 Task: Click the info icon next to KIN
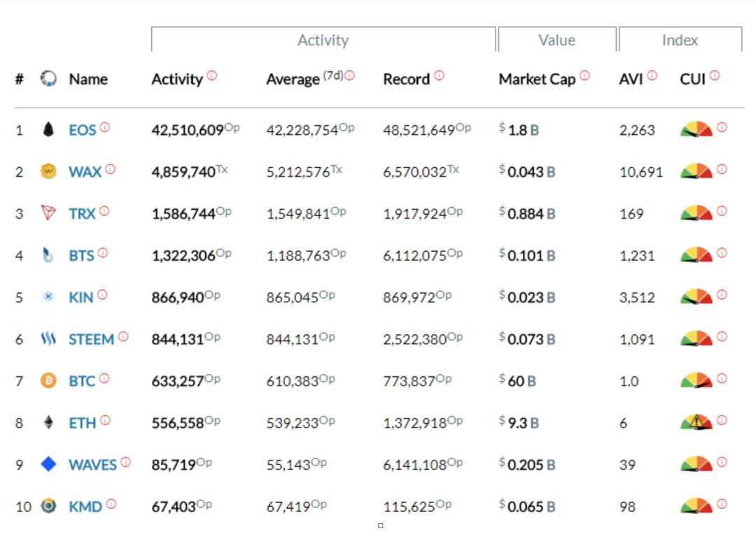(x=102, y=295)
